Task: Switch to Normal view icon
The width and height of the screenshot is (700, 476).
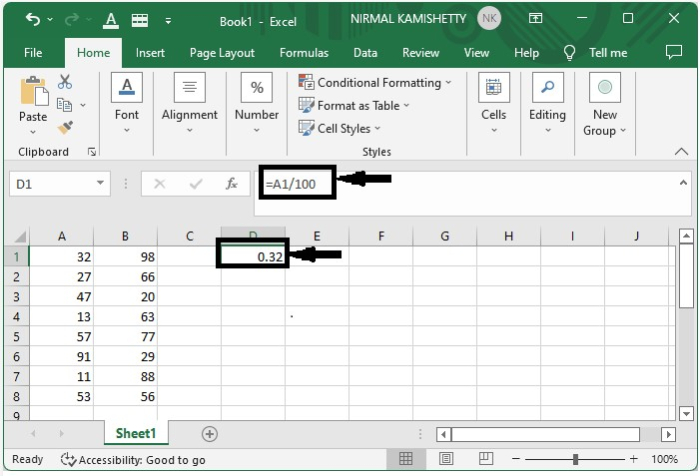Action: (405, 459)
